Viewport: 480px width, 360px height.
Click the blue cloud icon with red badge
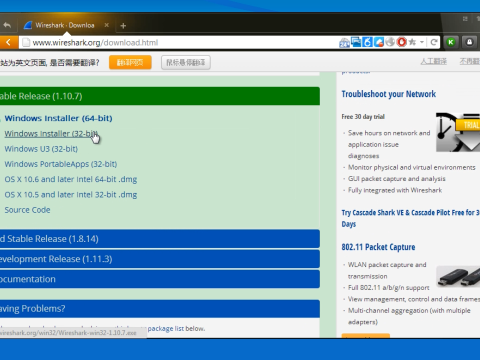[x=379, y=42]
